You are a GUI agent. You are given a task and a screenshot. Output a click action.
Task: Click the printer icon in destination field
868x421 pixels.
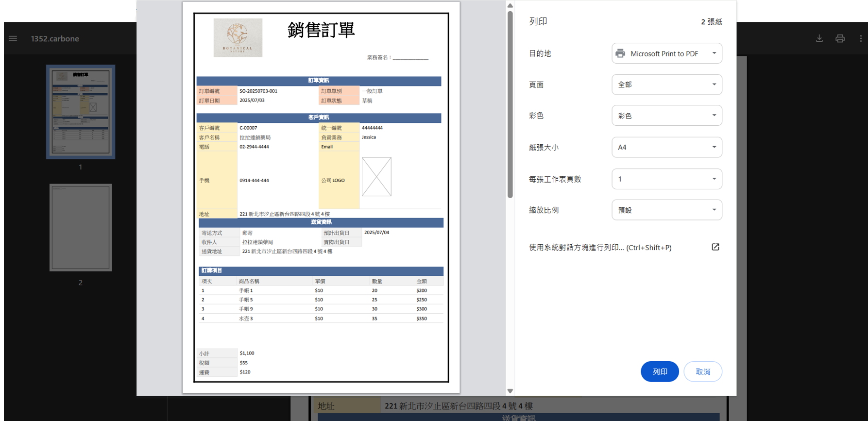[x=620, y=53]
